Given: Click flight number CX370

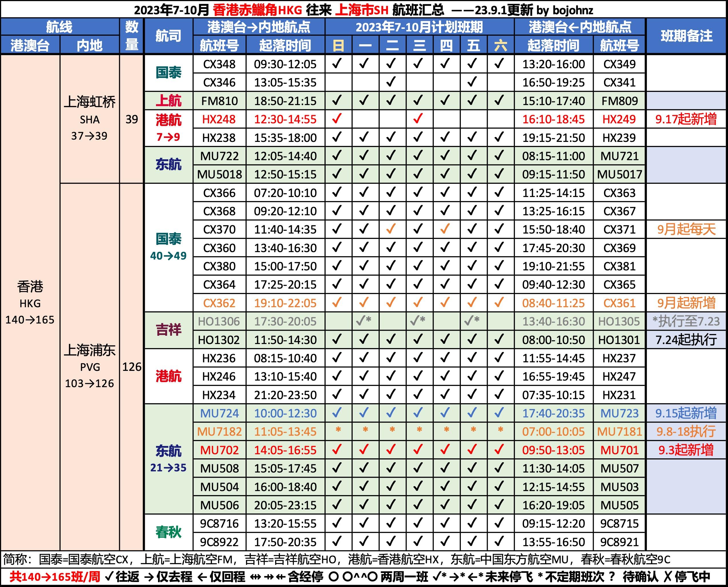Looking at the screenshot, I should tap(219, 229).
